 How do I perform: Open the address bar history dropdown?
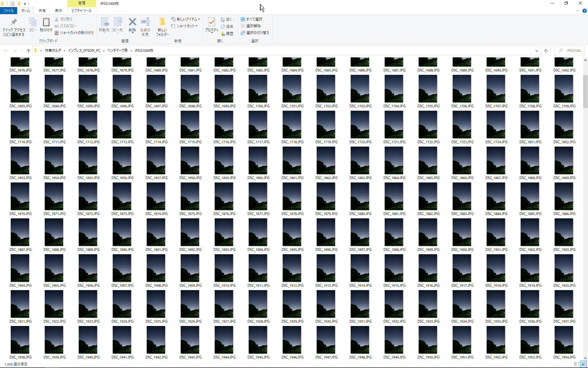537,51
